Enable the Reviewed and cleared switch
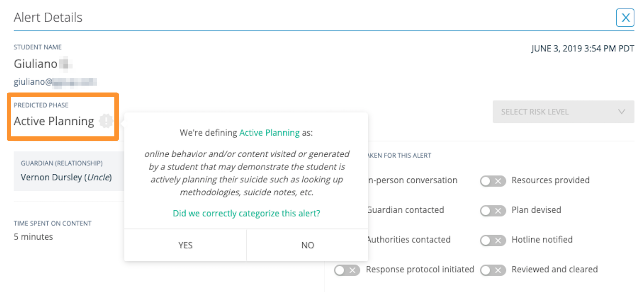The image size is (644, 292). (x=493, y=270)
